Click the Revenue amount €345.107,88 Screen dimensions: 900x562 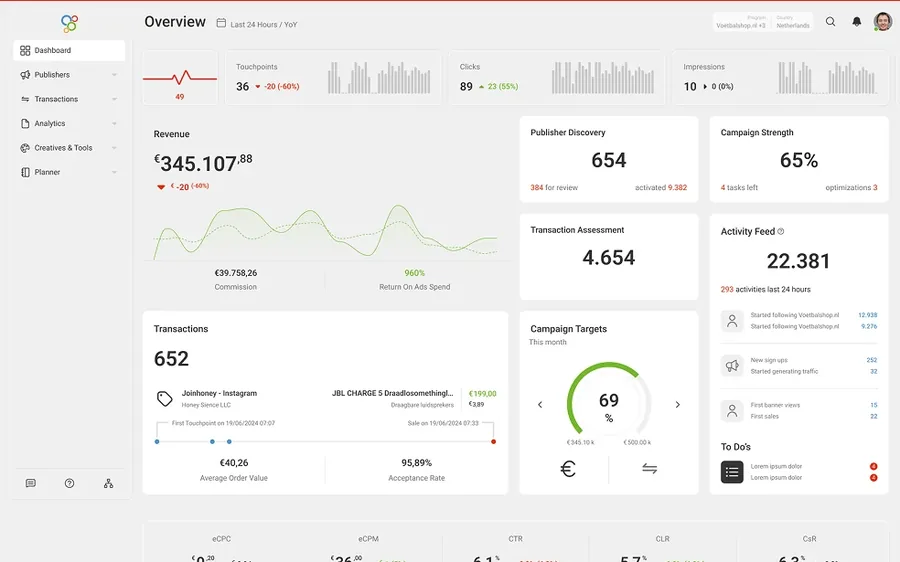203,163
